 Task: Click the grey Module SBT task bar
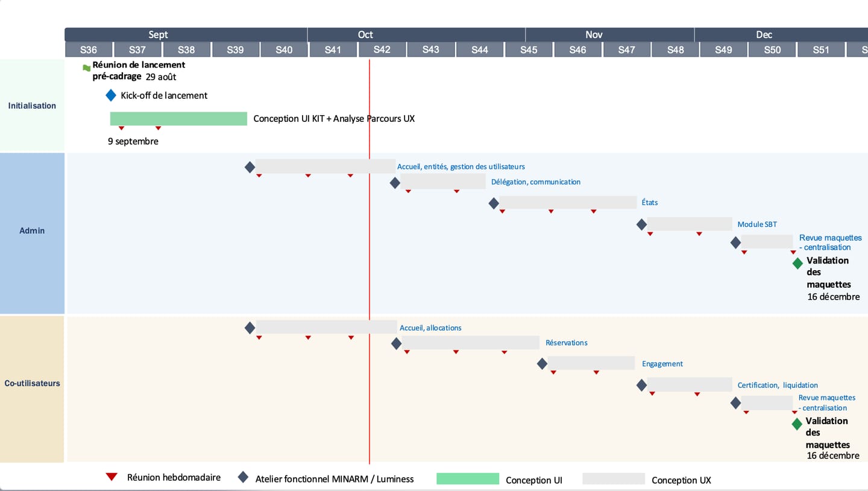coord(690,224)
